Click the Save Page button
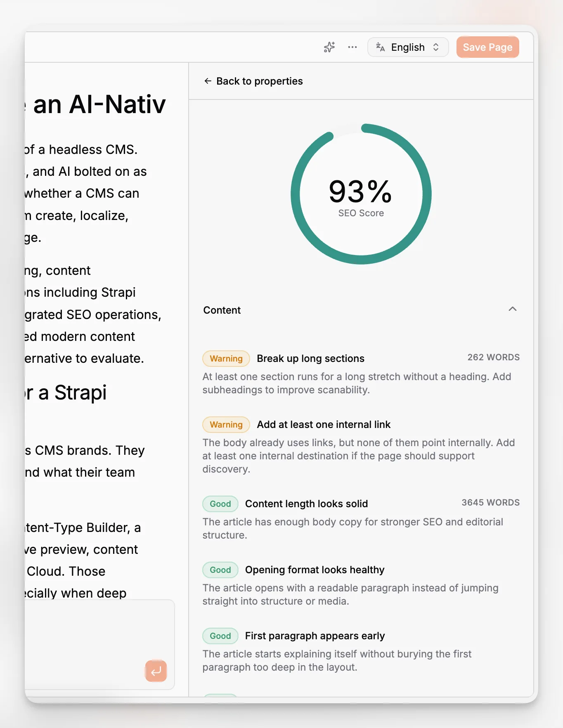 pos(487,47)
